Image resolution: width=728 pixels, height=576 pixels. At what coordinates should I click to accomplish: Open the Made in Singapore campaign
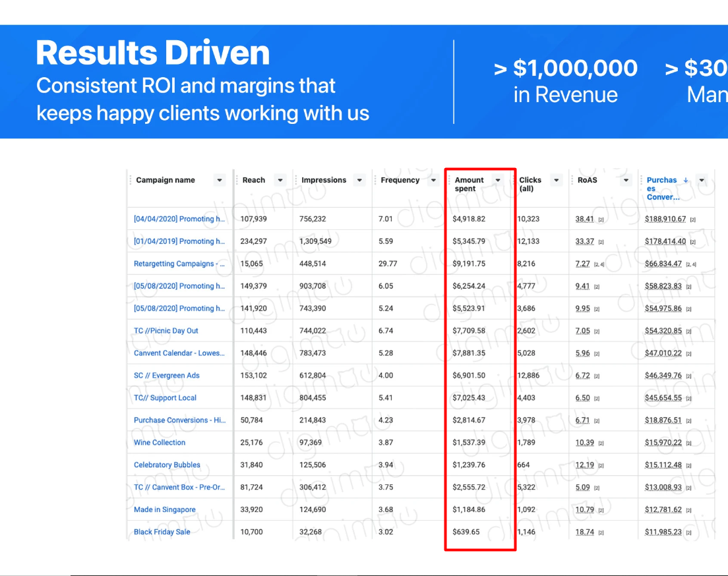click(164, 509)
